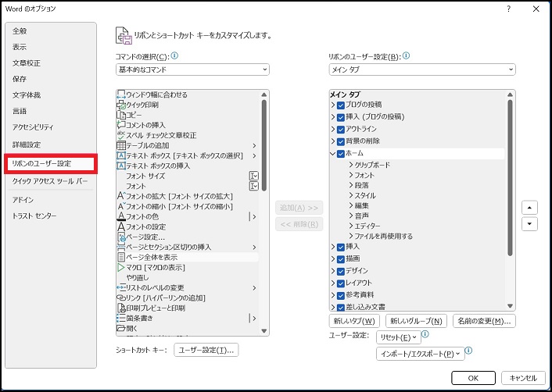Select the コピー command icon
This screenshot has width=552, height=392.
121,115
